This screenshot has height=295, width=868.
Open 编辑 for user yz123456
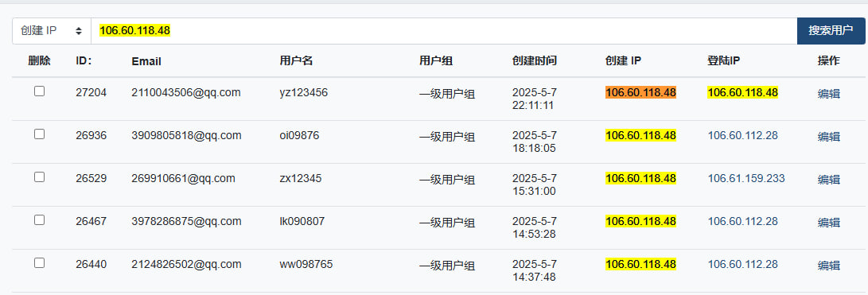[x=829, y=94]
